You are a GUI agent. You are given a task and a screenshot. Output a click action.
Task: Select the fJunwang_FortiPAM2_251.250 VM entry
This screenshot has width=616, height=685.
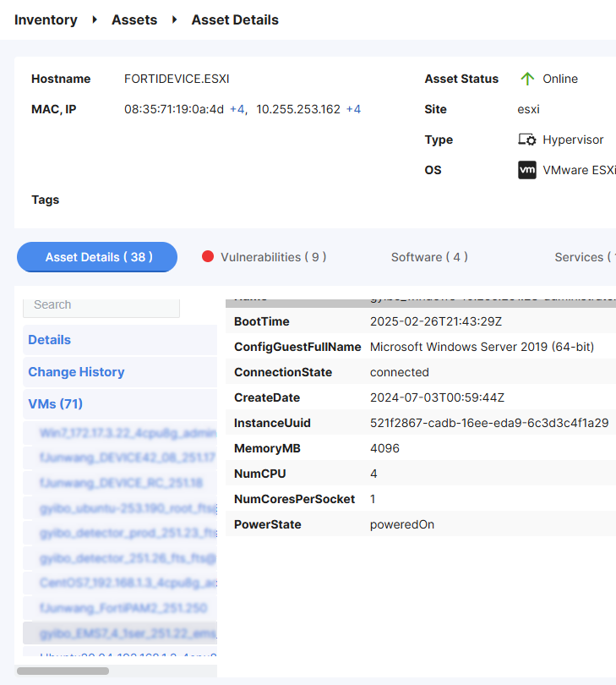[120, 608]
